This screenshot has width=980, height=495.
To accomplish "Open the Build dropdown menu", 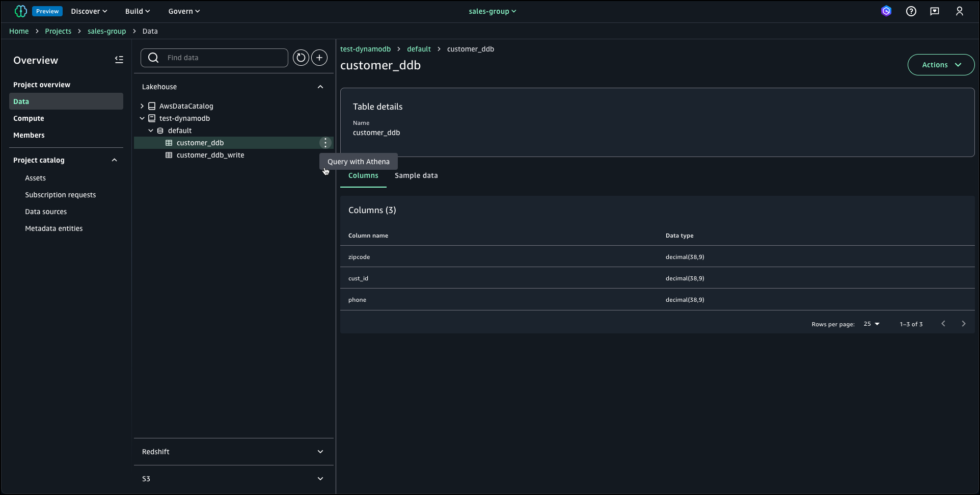I will [x=138, y=11].
